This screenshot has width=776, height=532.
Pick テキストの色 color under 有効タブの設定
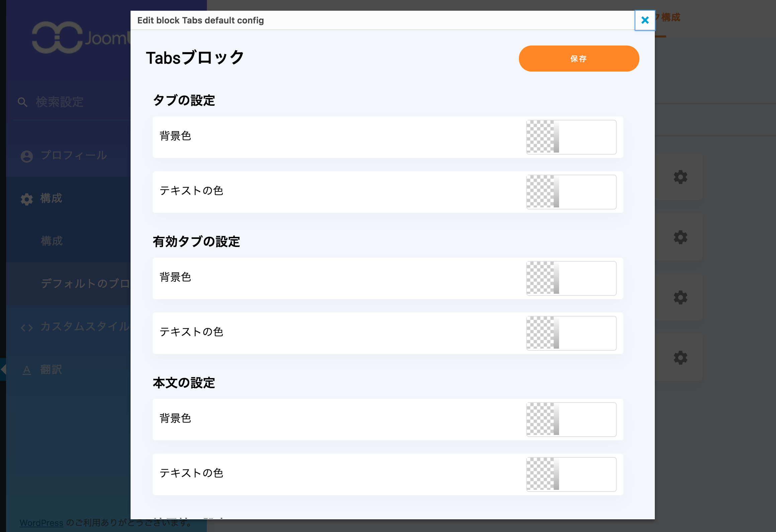click(x=571, y=333)
